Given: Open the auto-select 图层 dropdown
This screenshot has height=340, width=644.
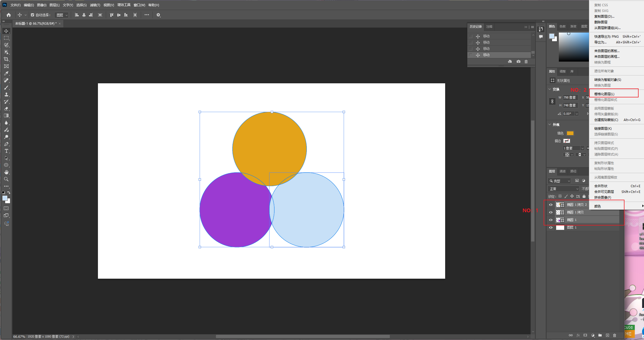Looking at the screenshot, I should (62, 15).
